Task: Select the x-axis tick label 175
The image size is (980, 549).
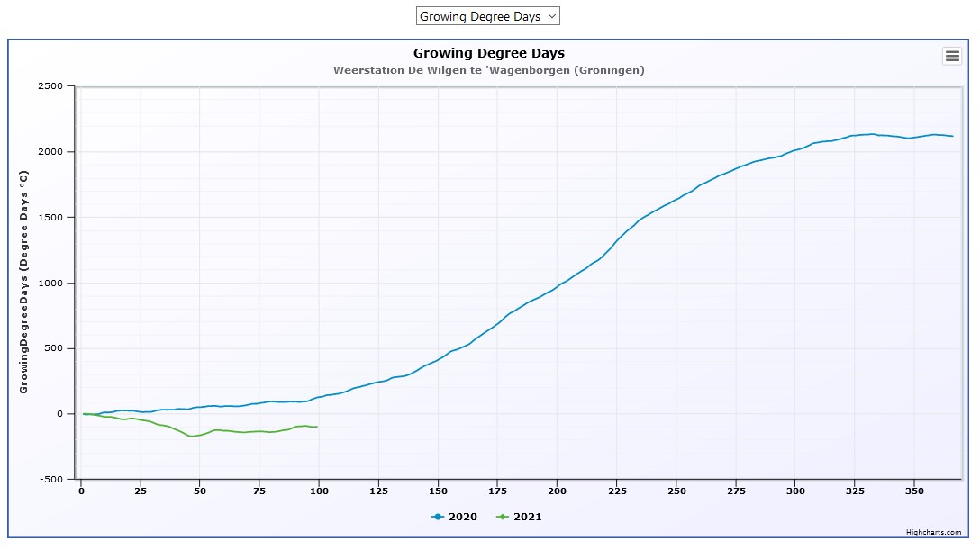Action: tap(497, 491)
